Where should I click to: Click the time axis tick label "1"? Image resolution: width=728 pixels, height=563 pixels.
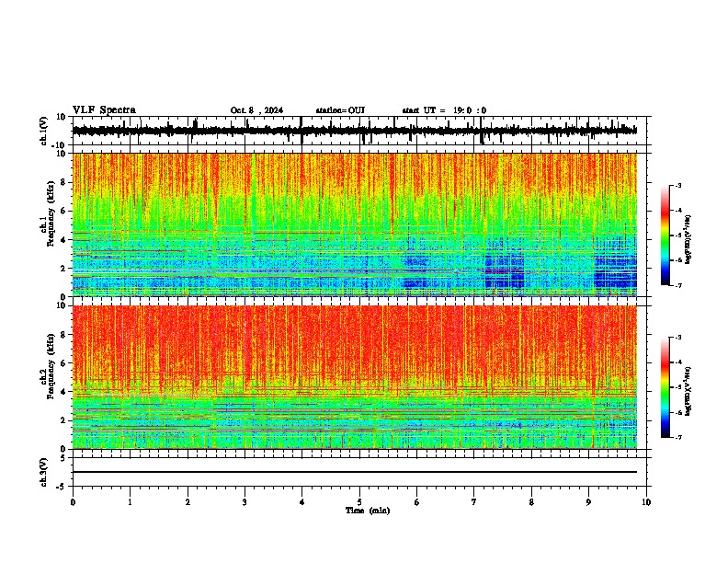[x=130, y=502]
